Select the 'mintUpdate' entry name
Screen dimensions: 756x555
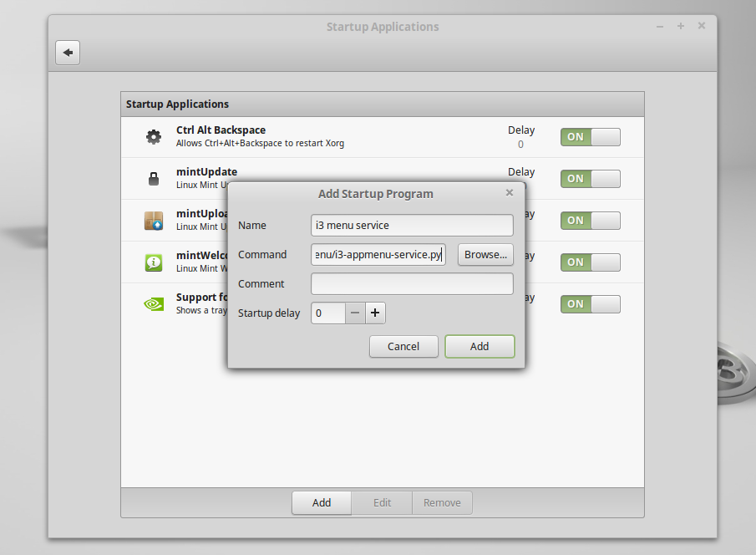(207, 172)
